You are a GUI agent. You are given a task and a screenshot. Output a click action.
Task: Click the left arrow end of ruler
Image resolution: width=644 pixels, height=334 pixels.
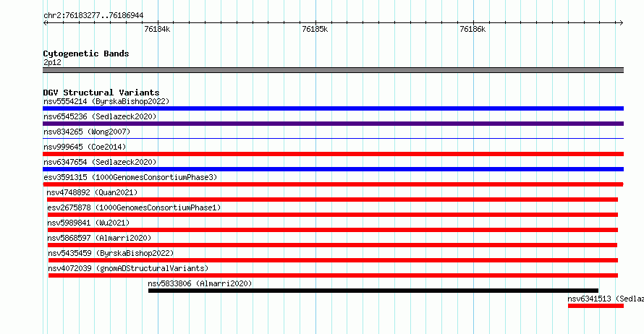(x=45, y=22)
